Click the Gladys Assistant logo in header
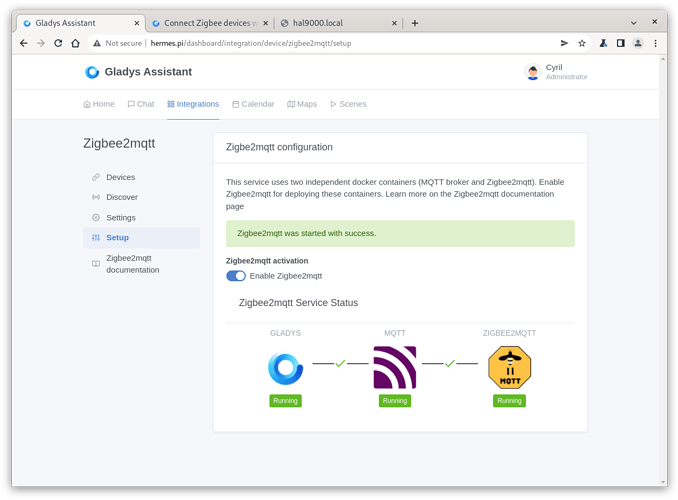The image size is (678, 500). coord(92,72)
